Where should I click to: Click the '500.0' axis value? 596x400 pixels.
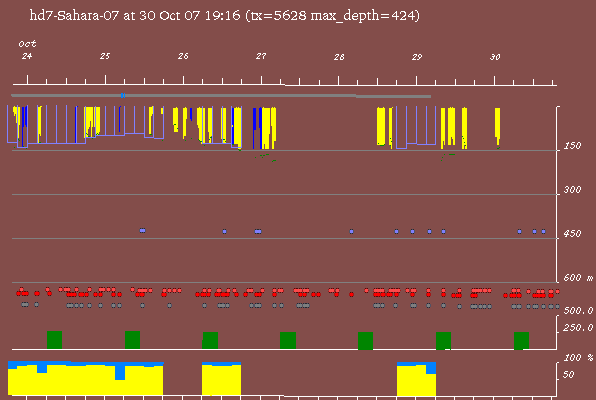click(578, 311)
